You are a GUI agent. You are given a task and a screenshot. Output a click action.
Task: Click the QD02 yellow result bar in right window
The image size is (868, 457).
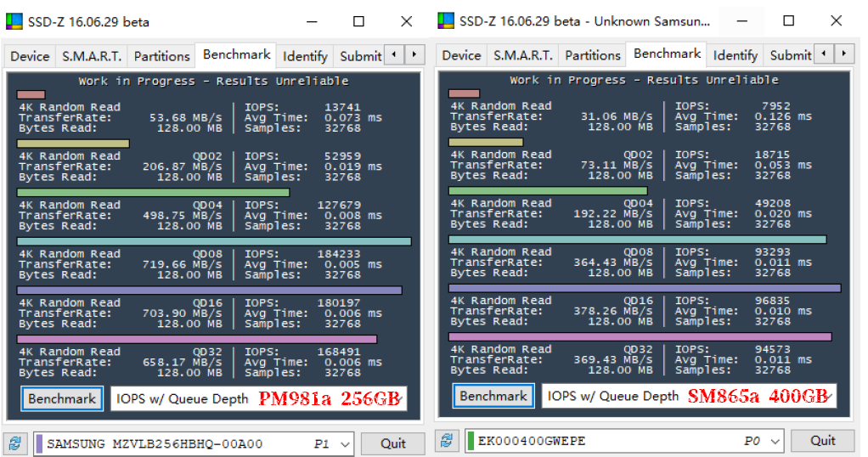pyautogui.click(x=486, y=143)
